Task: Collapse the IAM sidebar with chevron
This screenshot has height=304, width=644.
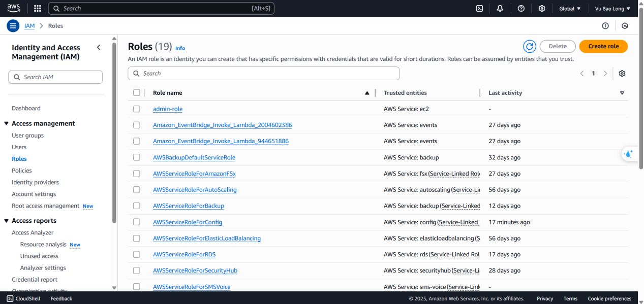Action: [x=99, y=47]
